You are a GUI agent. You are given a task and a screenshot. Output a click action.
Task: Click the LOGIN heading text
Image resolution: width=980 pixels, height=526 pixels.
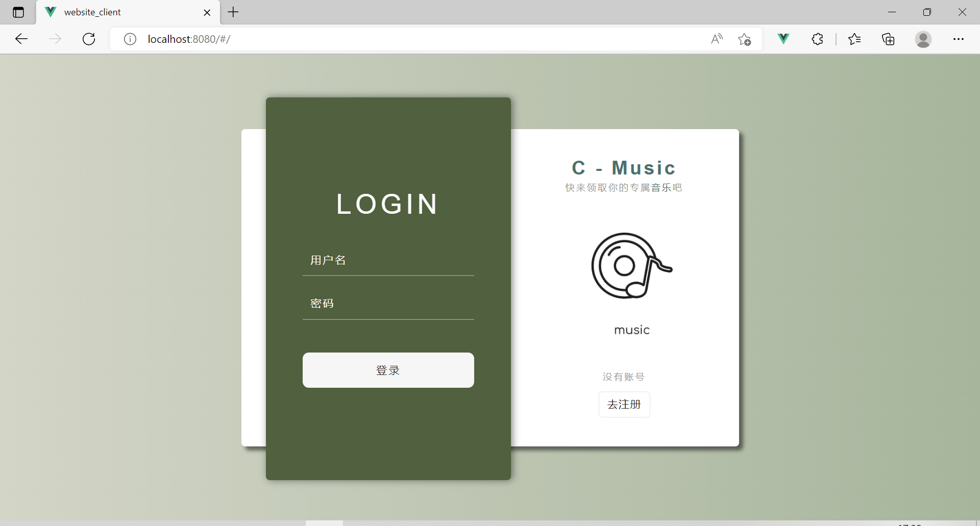pos(388,204)
